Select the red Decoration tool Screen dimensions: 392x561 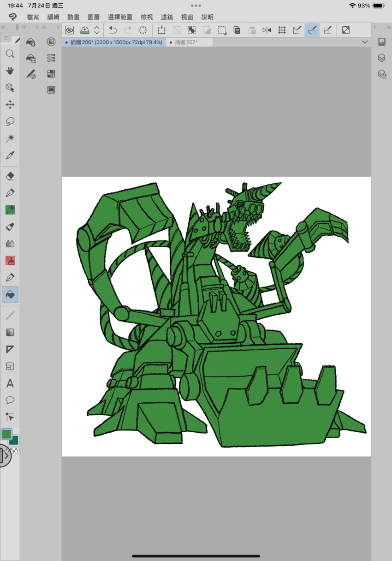pyautogui.click(x=10, y=261)
